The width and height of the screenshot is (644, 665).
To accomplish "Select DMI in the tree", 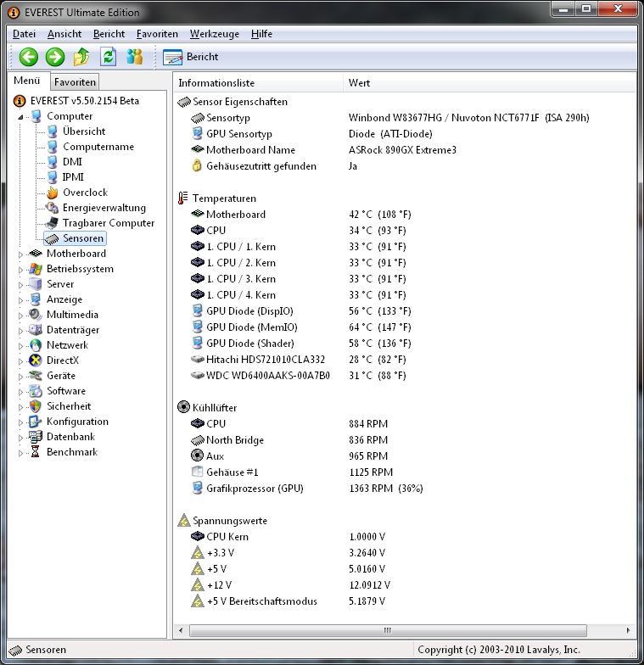I will click(x=72, y=162).
